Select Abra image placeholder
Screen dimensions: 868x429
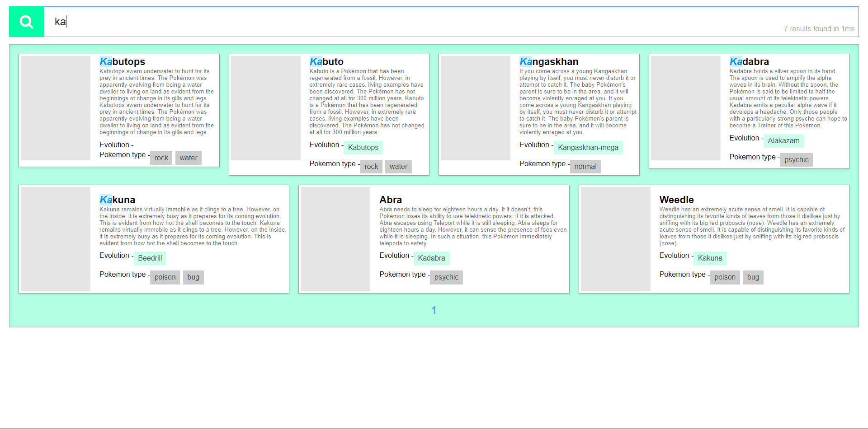(335, 239)
